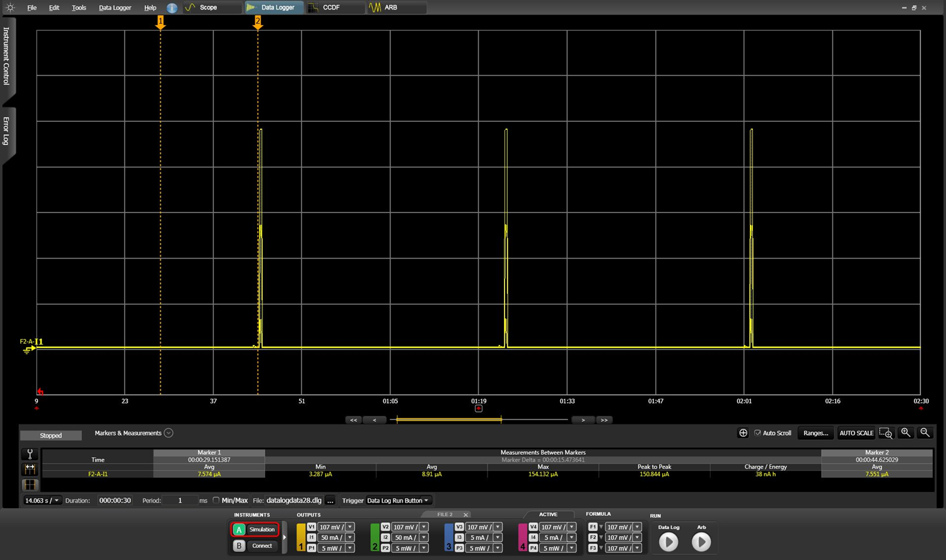Switch to the CCDF tab

click(330, 8)
